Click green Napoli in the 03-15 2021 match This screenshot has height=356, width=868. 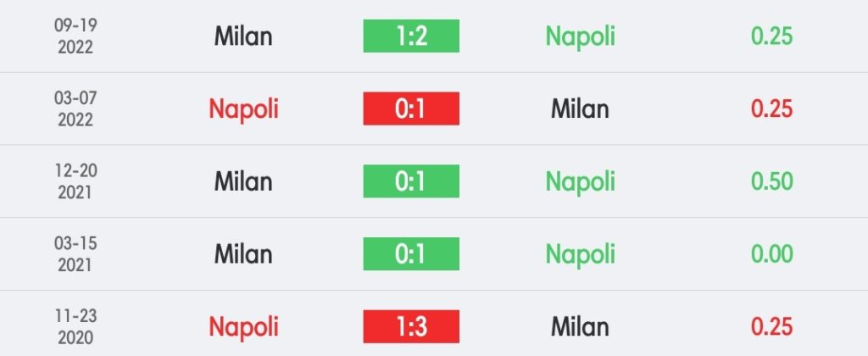click(580, 255)
